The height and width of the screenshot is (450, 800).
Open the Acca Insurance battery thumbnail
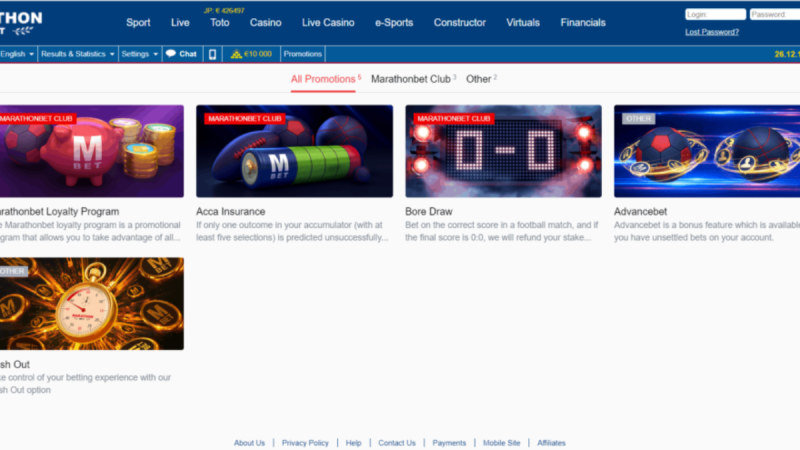tap(294, 151)
